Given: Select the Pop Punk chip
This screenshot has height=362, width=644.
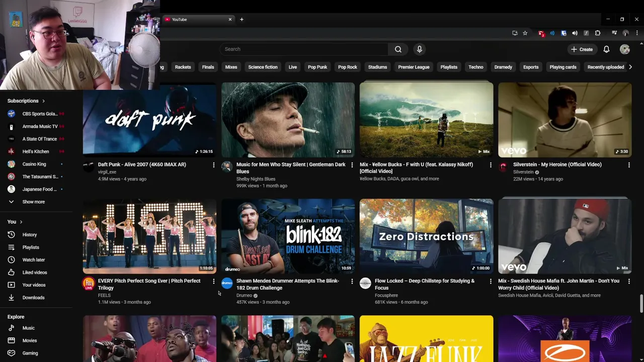Looking at the screenshot, I should click(x=317, y=67).
